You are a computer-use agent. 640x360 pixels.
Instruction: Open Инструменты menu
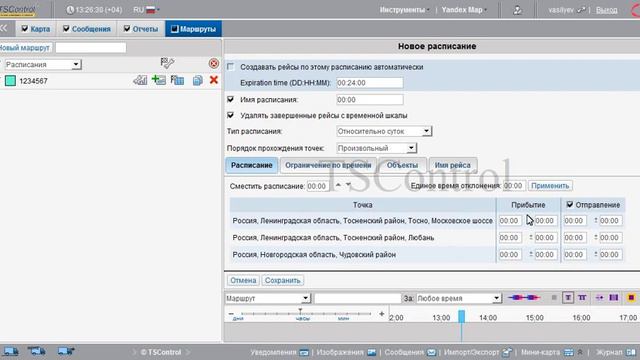coord(404,10)
